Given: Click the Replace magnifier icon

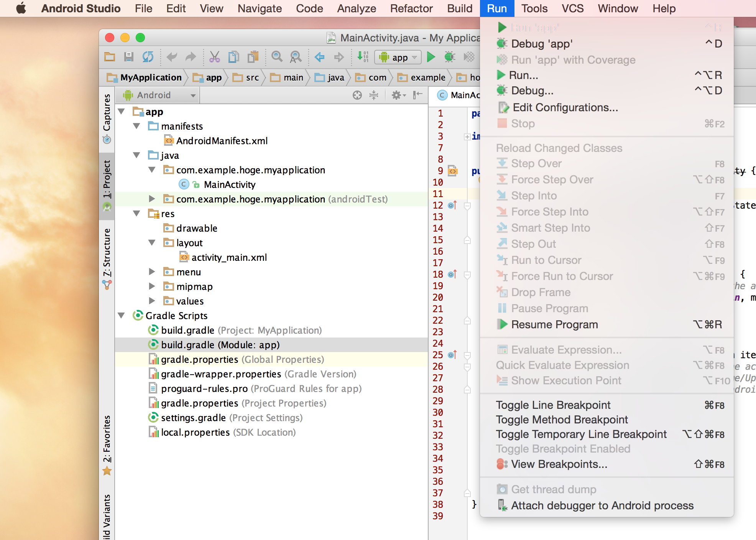Looking at the screenshot, I should pos(296,57).
